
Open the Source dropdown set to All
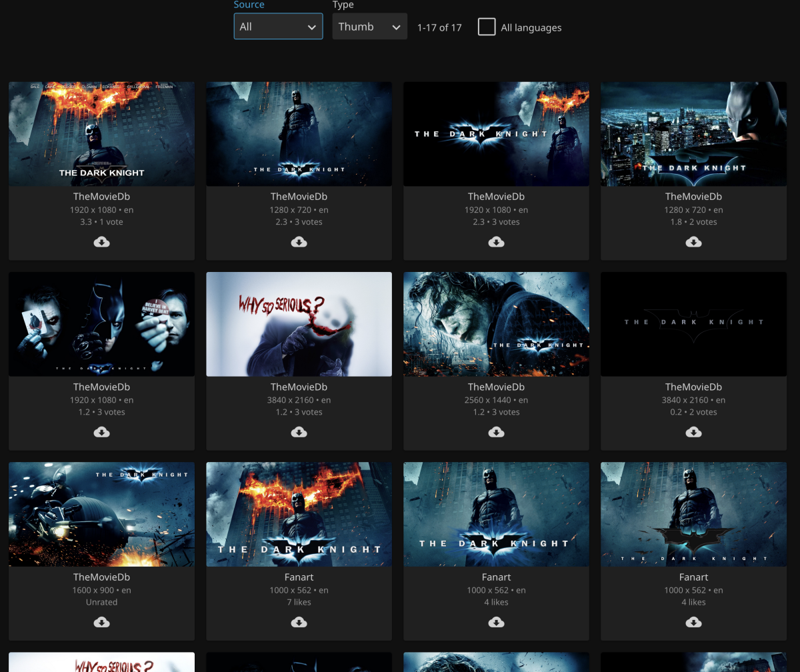pos(278,26)
